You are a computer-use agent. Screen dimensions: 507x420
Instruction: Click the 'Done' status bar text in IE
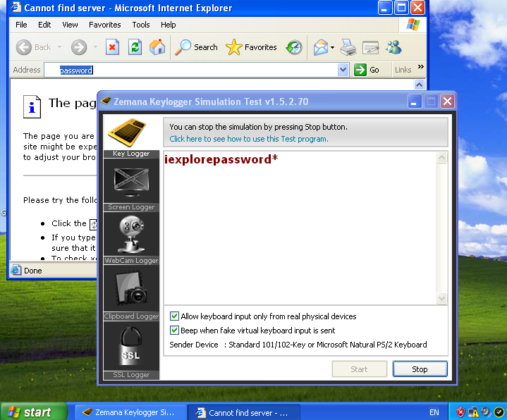[33, 271]
